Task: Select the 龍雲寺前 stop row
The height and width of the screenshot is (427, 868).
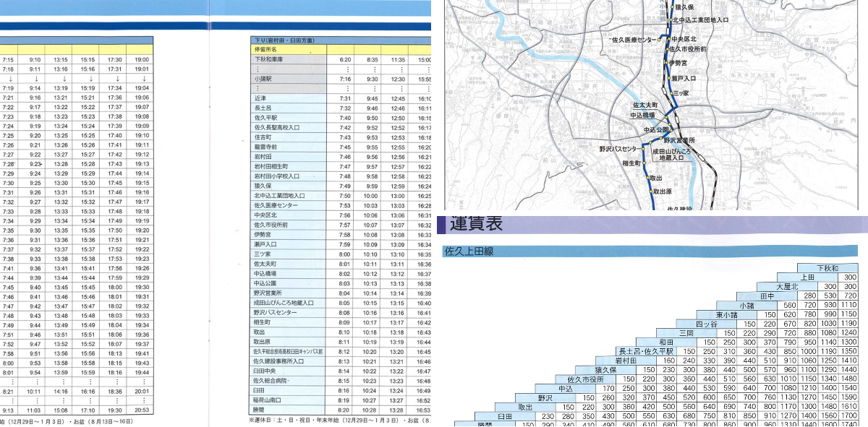Action: pos(289,147)
